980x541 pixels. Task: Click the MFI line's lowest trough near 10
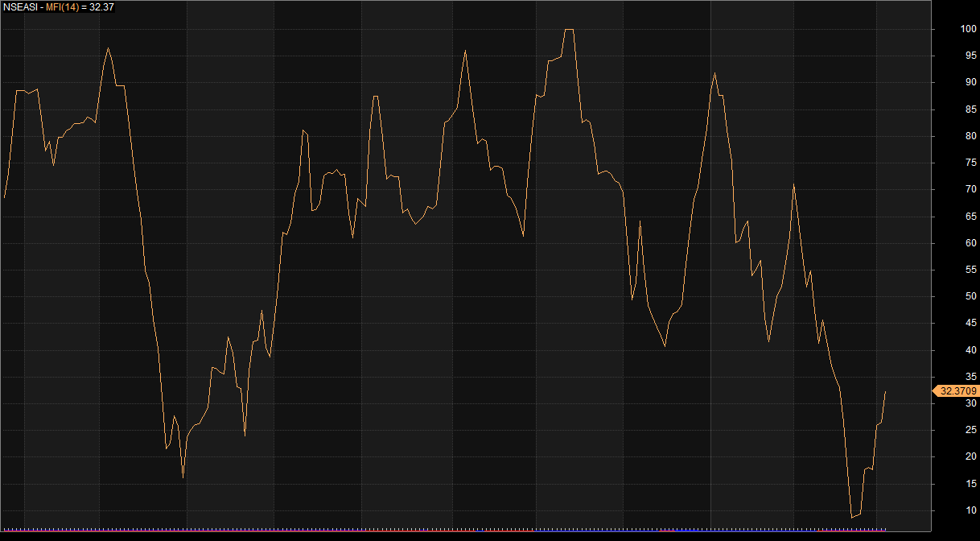click(852, 518)
